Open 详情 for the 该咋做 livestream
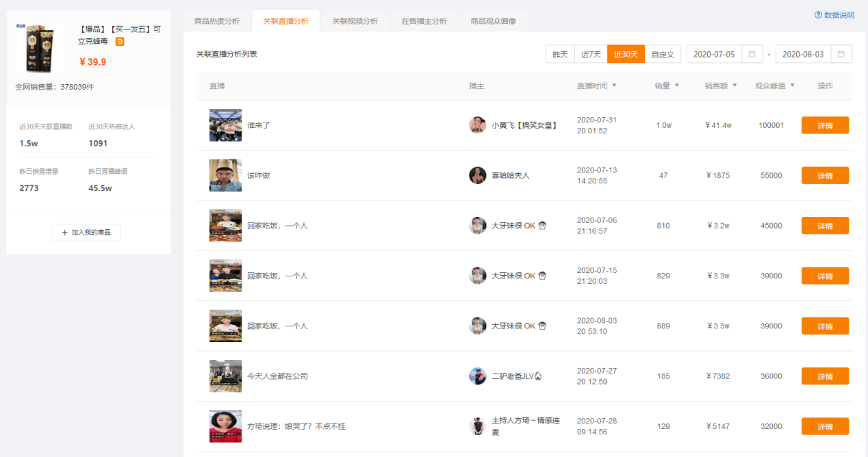 [x=825, y=175]
